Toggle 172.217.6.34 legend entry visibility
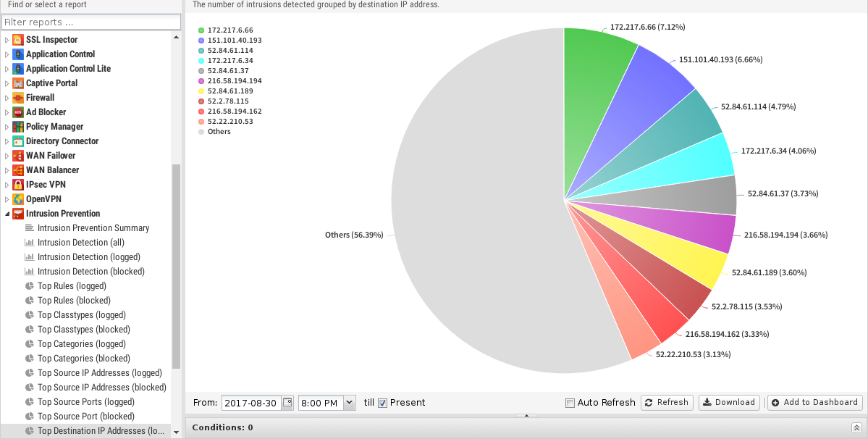868x439 pixels. tap(225, 60)
